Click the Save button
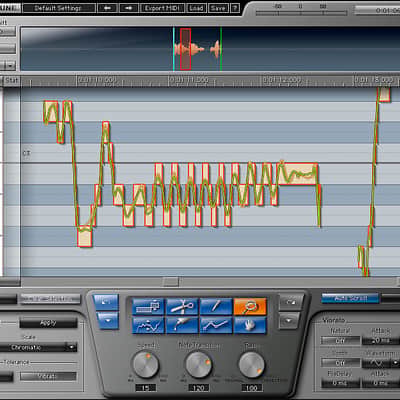This screenshot has height=400, width=400. click(218, 8)
